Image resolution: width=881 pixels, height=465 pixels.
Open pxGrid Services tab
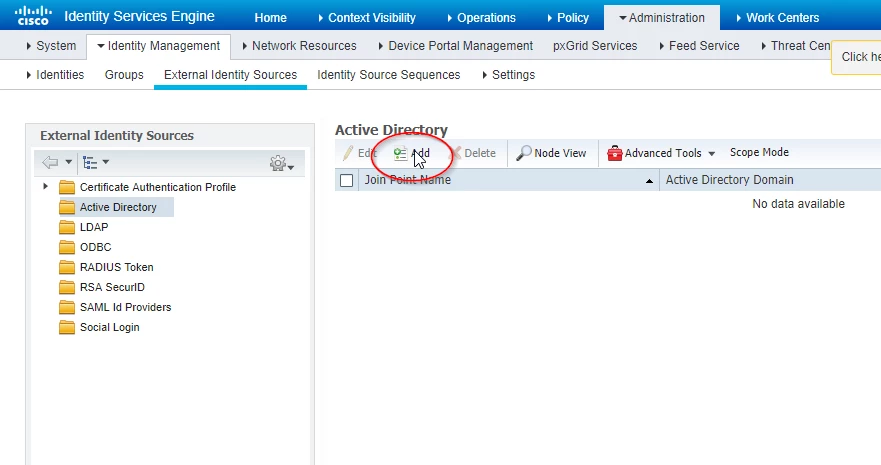[x=595, y=46]
